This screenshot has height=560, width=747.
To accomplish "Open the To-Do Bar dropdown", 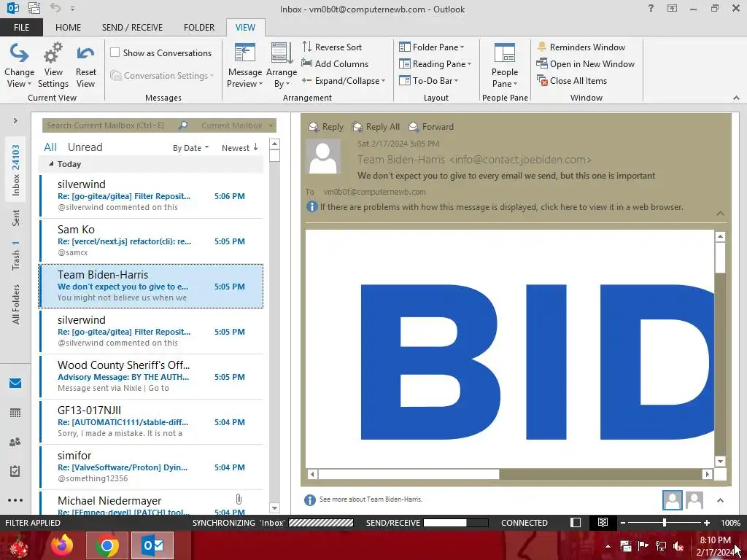I will [x=428, y=80].
